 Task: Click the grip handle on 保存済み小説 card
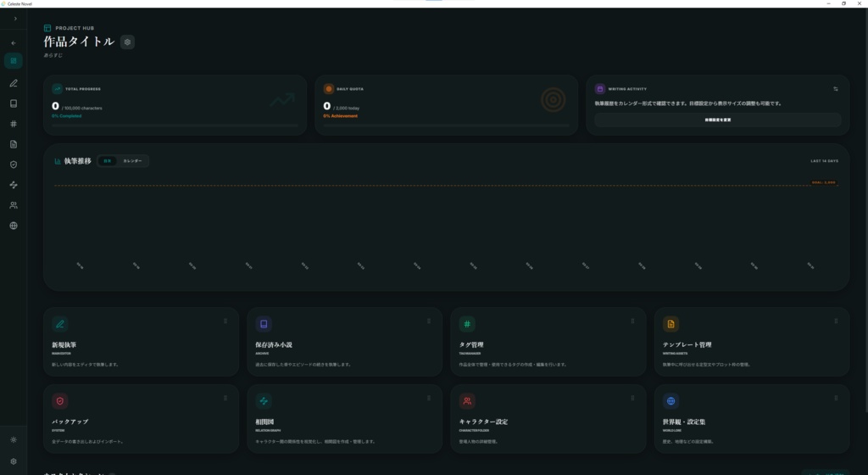[x=428, y=321]
